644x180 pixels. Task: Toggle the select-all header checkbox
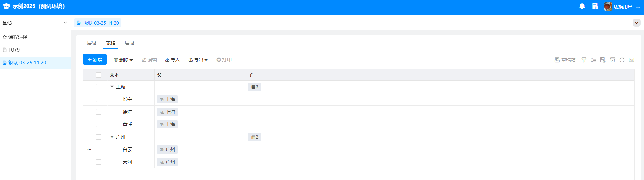(99, 75)
